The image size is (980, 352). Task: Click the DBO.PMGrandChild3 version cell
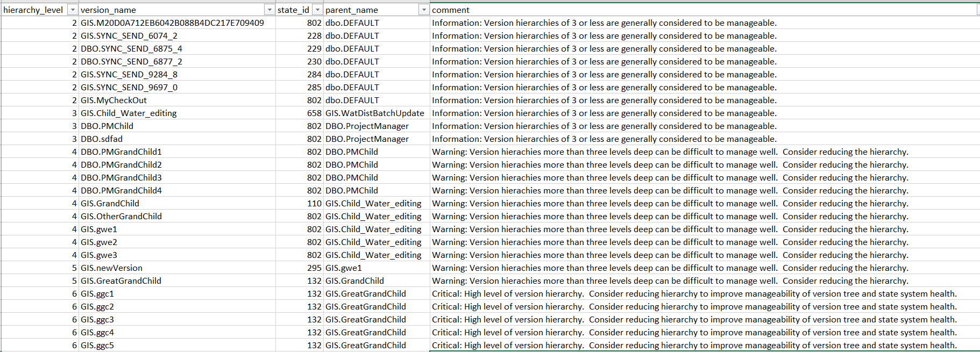point(177,177)
